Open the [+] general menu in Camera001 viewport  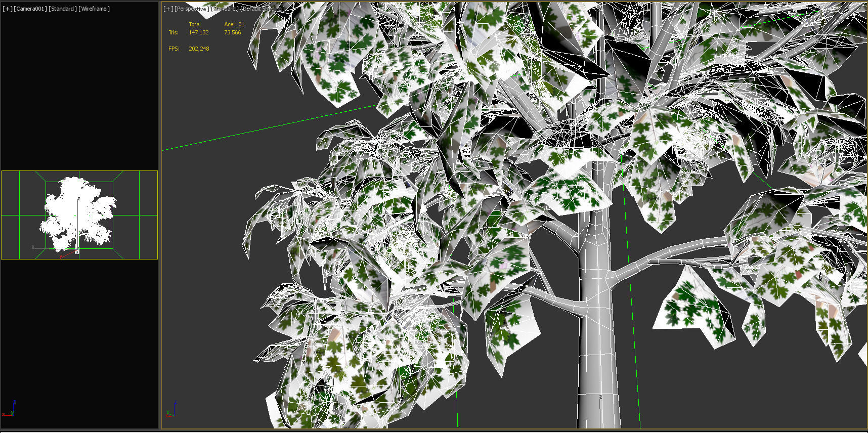[x=7, y=9]
